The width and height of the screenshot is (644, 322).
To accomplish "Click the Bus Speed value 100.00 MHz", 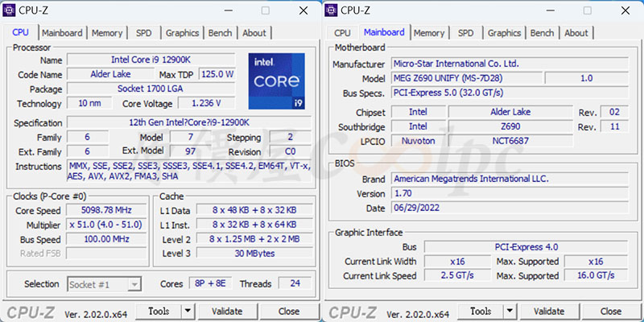I will tap(106, 239).
